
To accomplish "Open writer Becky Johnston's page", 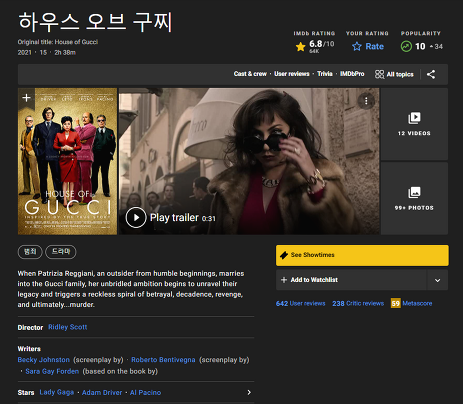I will (x=44, y=360).
